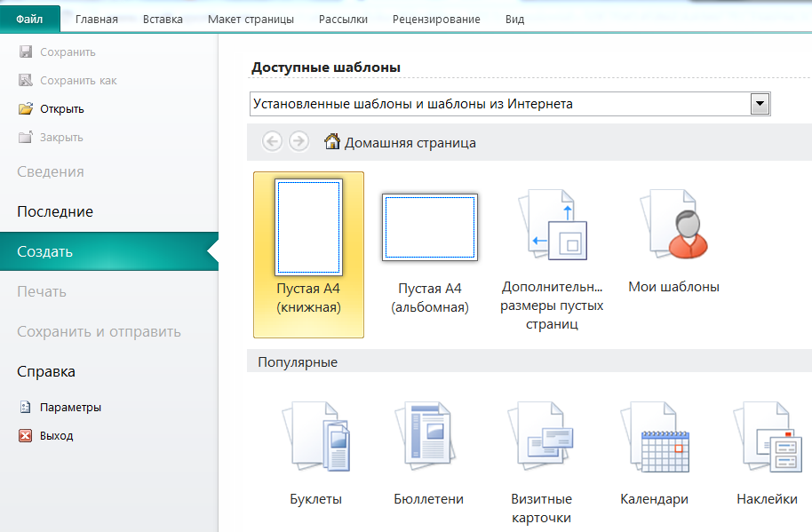Click the Сохранить как text command
812x532 pixels.
[x=78, y=80]
